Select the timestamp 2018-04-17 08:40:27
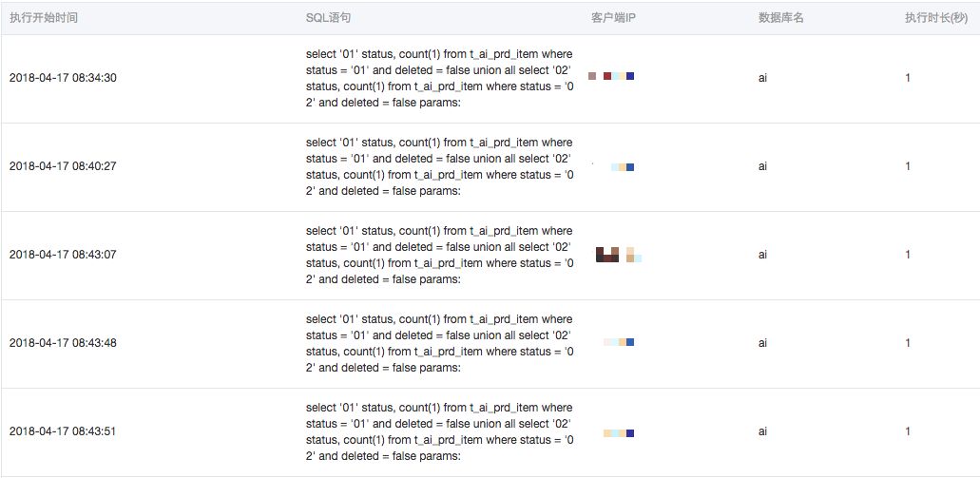Viewport: 980px width, 478px height. coord(63,166)
